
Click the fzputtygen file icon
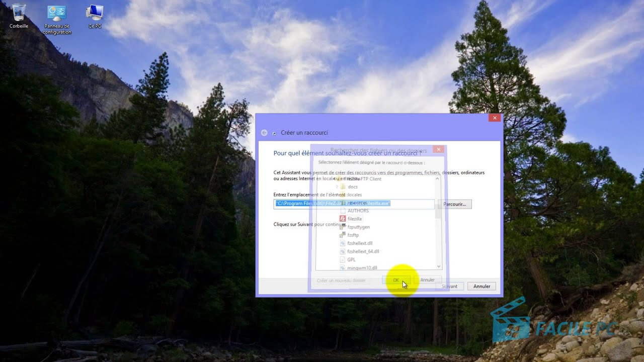tap(343, 227)
